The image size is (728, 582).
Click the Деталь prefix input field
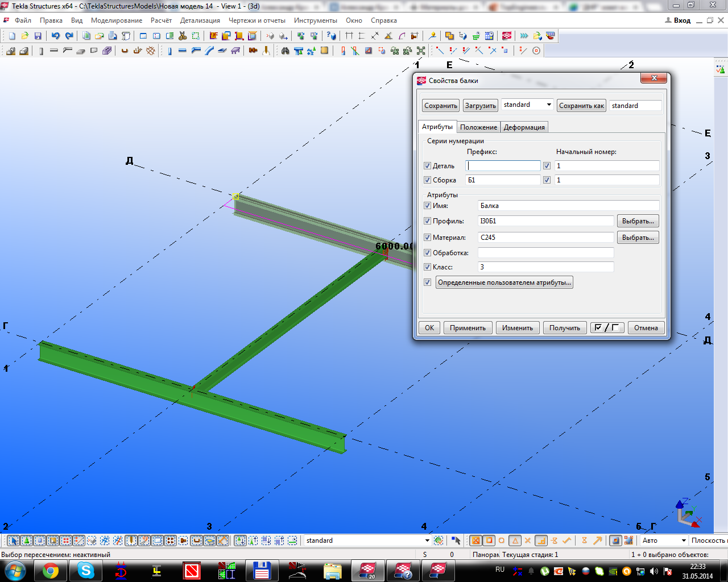coord(503,166)
